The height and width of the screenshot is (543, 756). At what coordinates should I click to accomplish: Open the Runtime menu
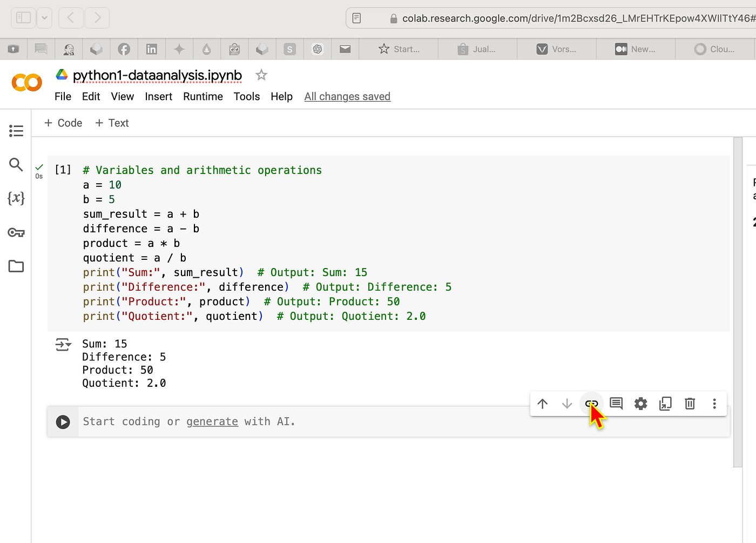pos(202,96)
